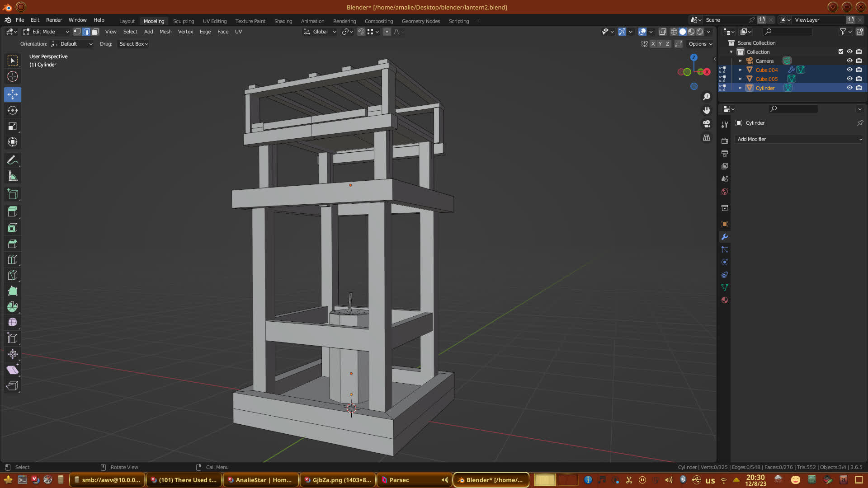
Task: Activate the Knife tool
Action: [x=13, y=275]
